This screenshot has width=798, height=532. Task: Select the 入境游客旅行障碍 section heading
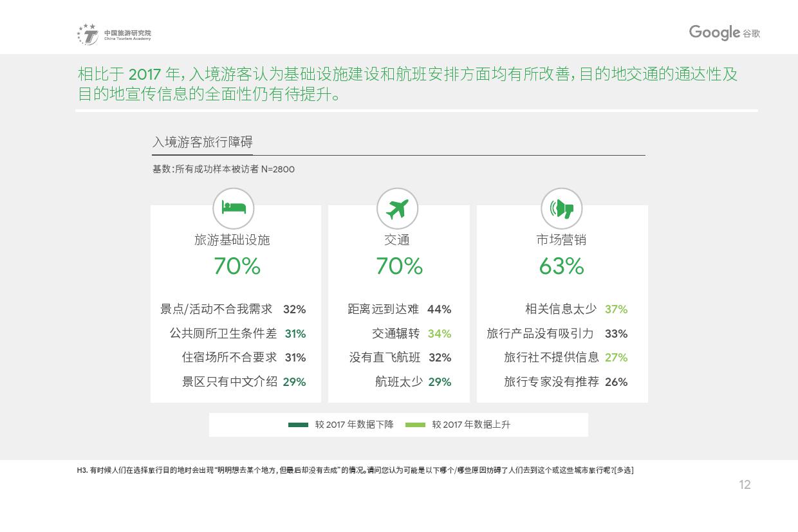pyautogui.click(x=202, y=142)
